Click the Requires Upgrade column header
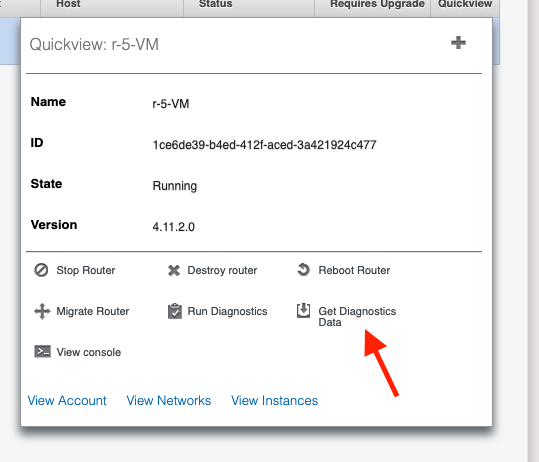Viewport: 539px width, 462px height. point(377,4)
